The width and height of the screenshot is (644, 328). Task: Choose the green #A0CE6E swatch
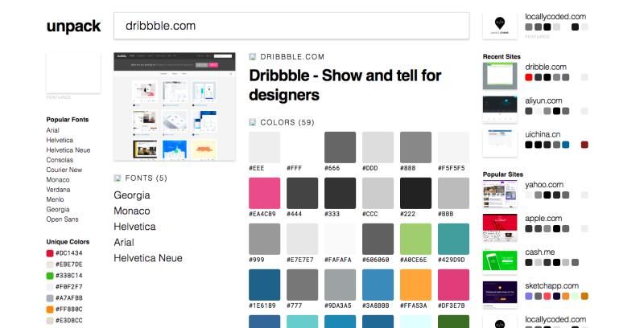click(415, 239)
